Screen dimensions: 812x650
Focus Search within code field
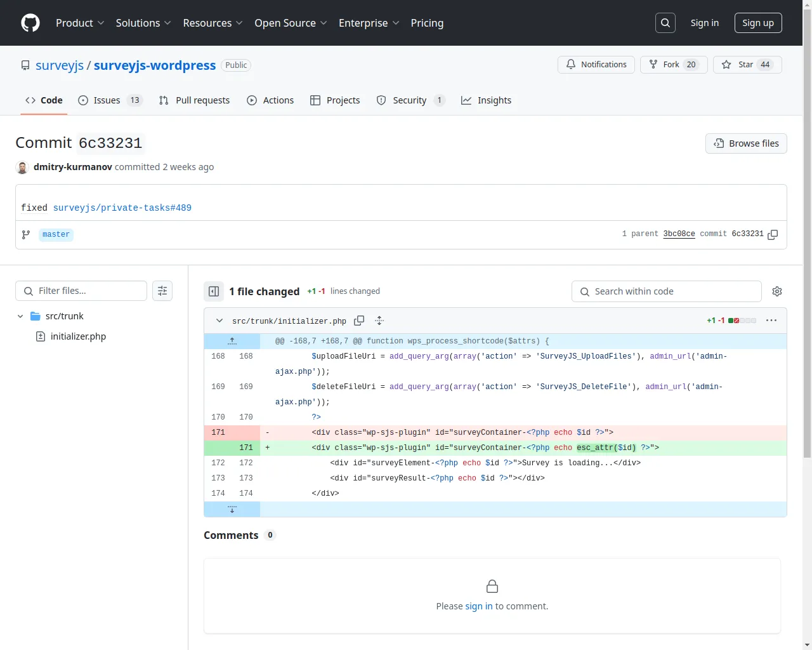[x=667, y=291]
